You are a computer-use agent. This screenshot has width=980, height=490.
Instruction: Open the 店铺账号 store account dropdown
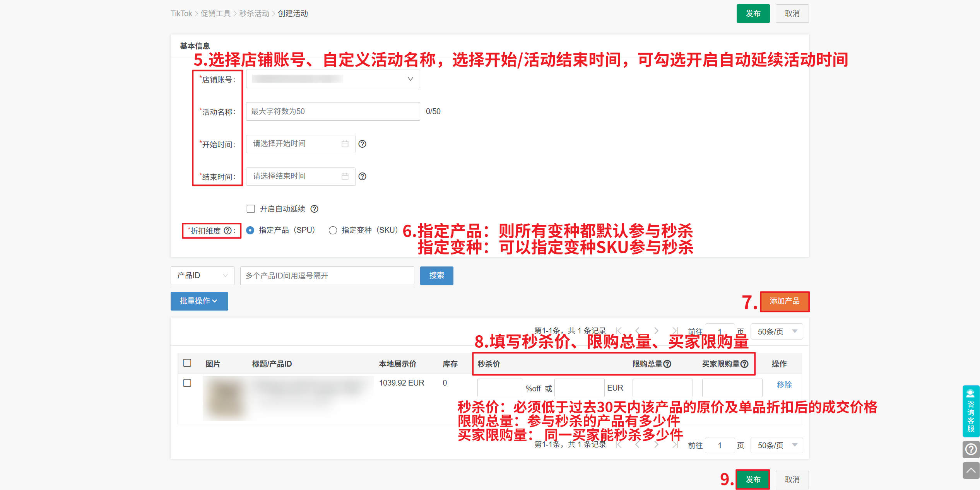point(333,79)
